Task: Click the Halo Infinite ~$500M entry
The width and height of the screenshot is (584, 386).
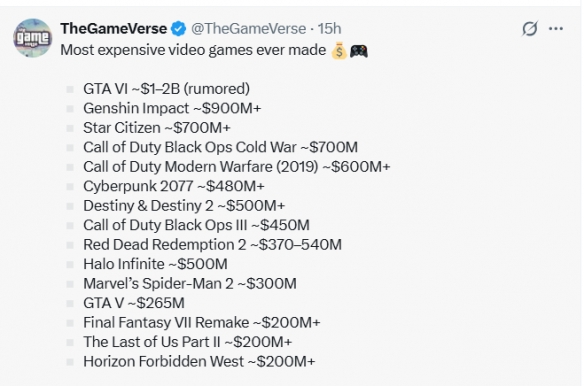Action: (x=155, y=264)
